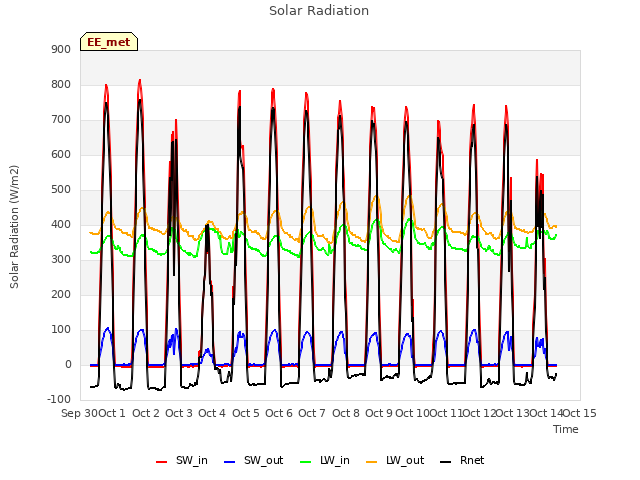Click the 500 y-axis tick label
This screenshot has height=480, width=640.
(x=61, y=189)
